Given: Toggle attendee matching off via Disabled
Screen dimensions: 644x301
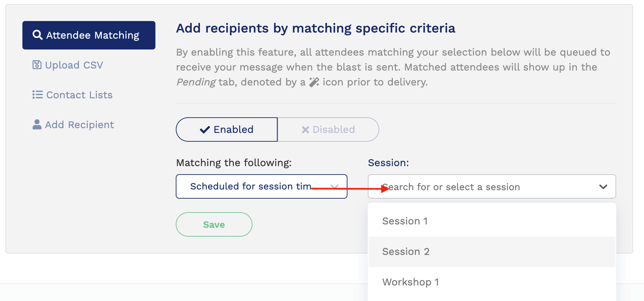Looking at the screenshot, I should pyautogui.click(x=328, y=129).
